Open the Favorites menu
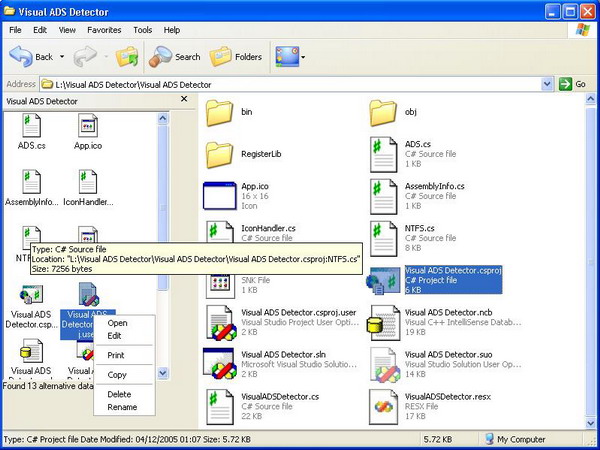This screenshot has height=450, width=600. (104, 30)
